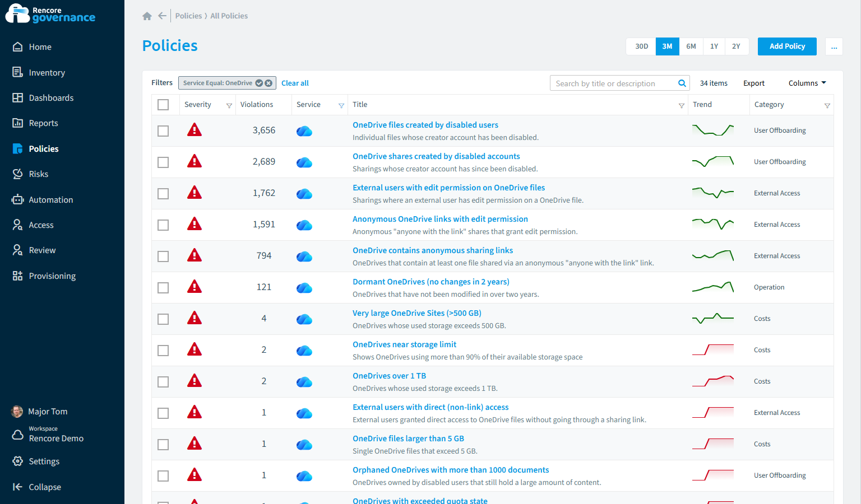This screenshot has width=861, height=504.
Task: Select the 2Y time range
Action: tap(736, 46)
